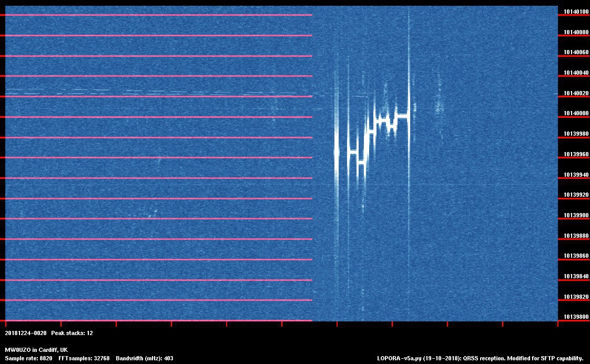Viewport: 590px width, 364px height.
Task: Click the 10140020 frequency label
Action: 576,93
